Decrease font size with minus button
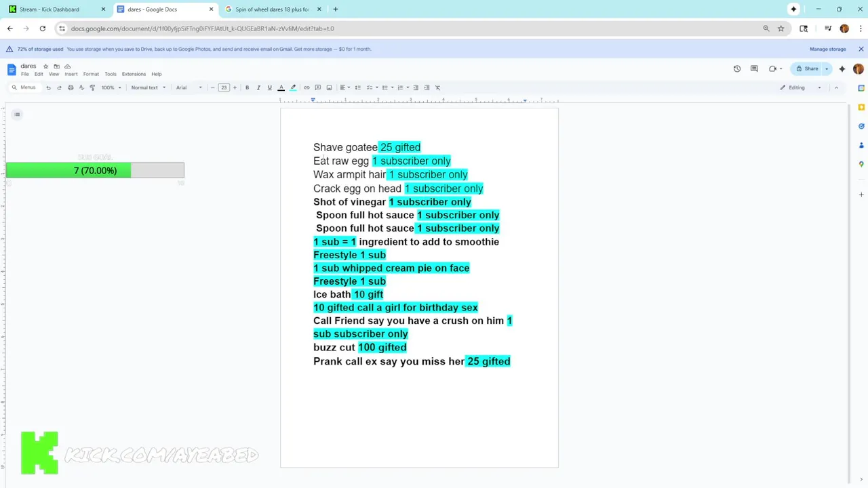Viewport: 868px width, 488px height. (x=212, y=87)
